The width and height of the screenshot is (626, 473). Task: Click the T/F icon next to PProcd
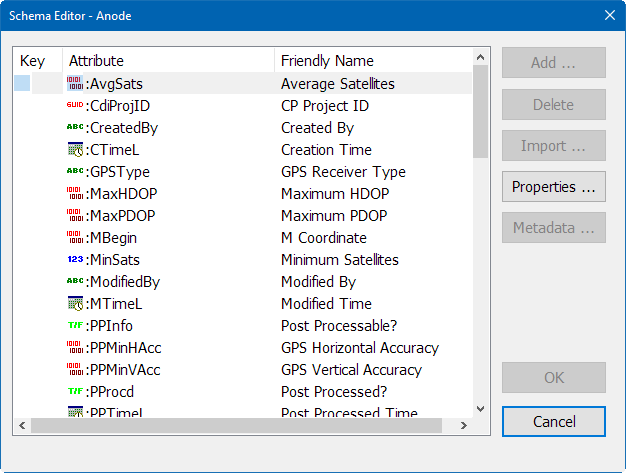coord(75,391)
